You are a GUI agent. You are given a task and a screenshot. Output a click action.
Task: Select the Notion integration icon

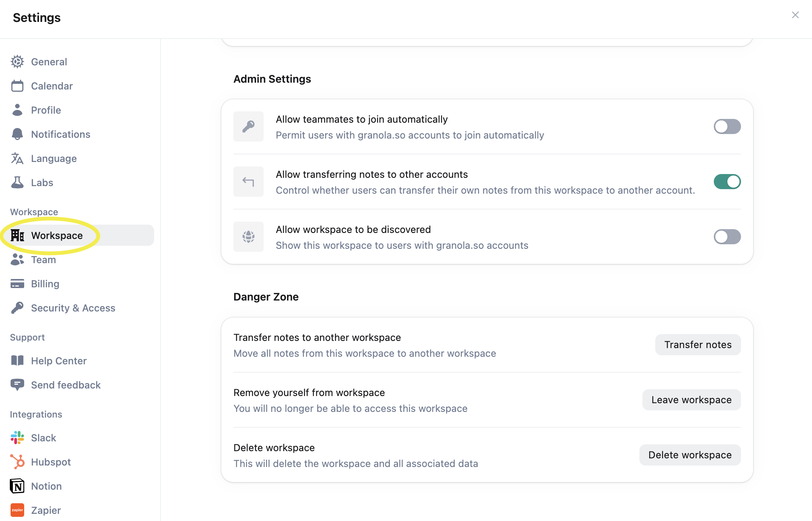click(17, 486)
